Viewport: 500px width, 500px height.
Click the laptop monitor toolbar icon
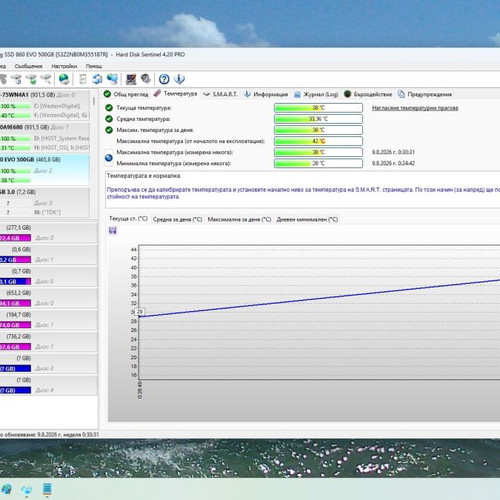click(x=131, y=79)
